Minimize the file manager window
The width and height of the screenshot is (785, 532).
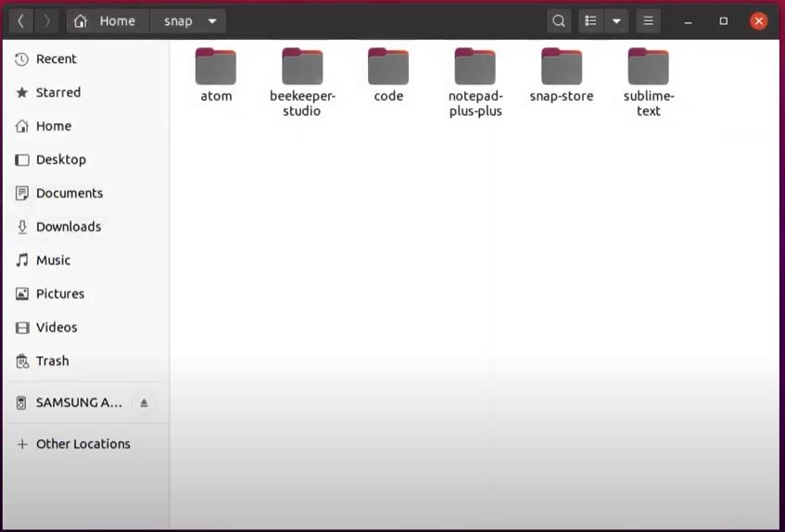(689, 21)
